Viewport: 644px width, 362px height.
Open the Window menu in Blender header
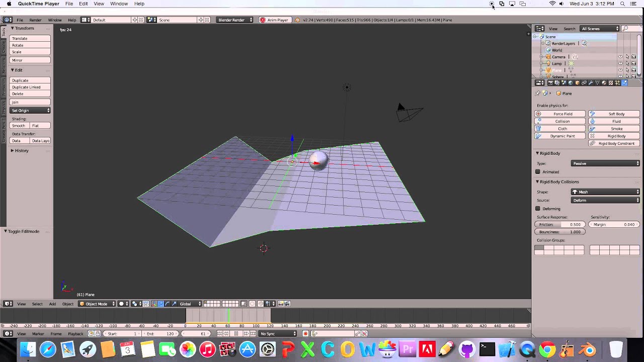(x=55, y=20)
